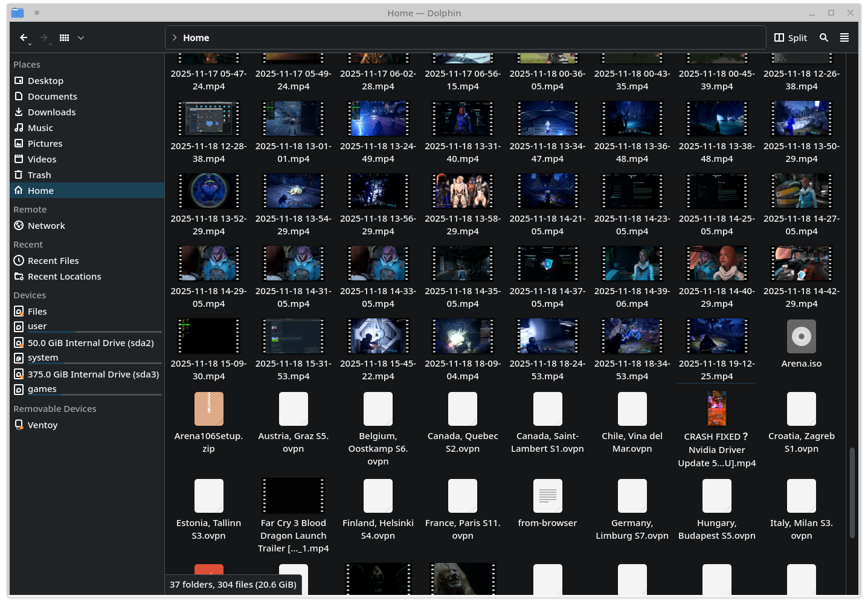Expand the breadcrumb chevron before Home
Image resolution: width=868 pixels, height=607 pixels.
pos(175,37)
